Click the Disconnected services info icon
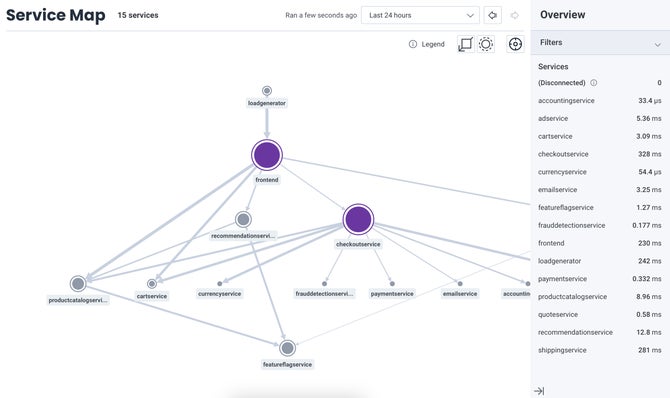 point(594,83)
